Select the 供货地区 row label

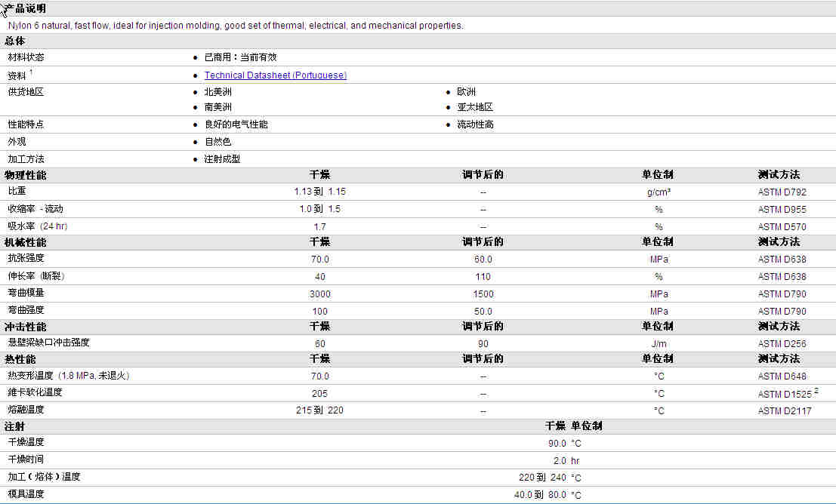click(x=26, y=91)
